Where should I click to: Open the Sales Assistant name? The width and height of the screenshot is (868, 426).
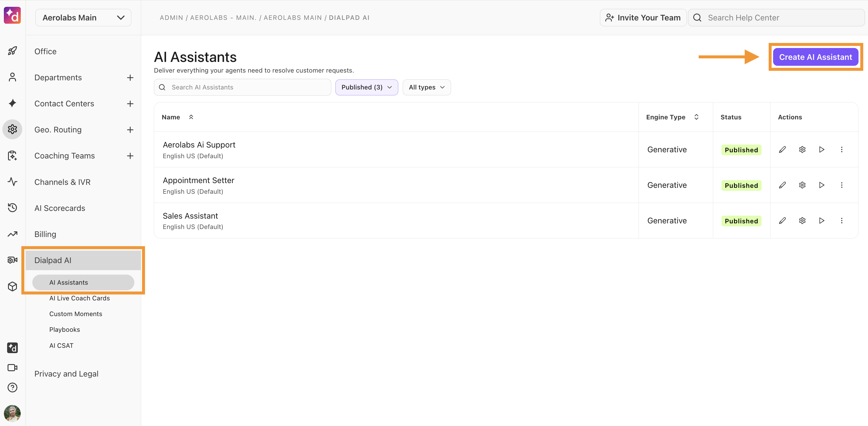pos(190,216)
